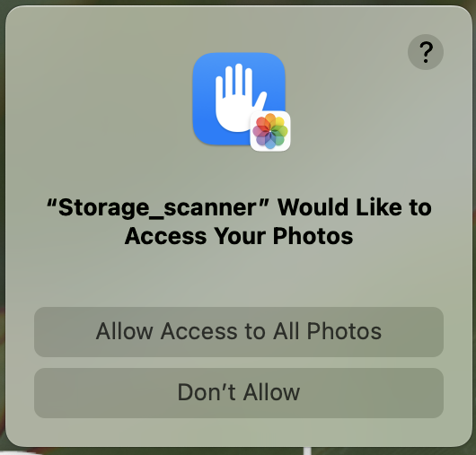476x455 pixels.
Task: Click the Photos flower badge icon
Action: 270,131
